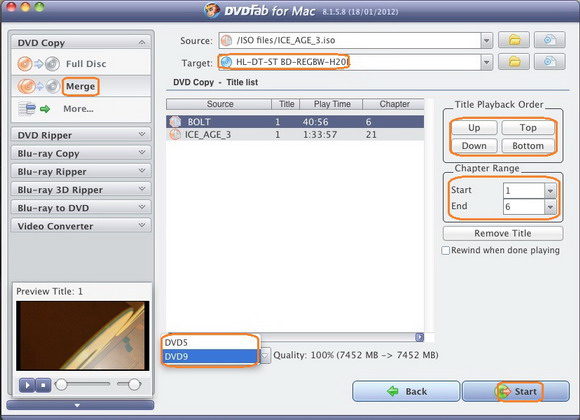Open the Chapter Range End dropdown
Image resolution: width=580 pixels, height=420 pixels.
click(550, 207)
